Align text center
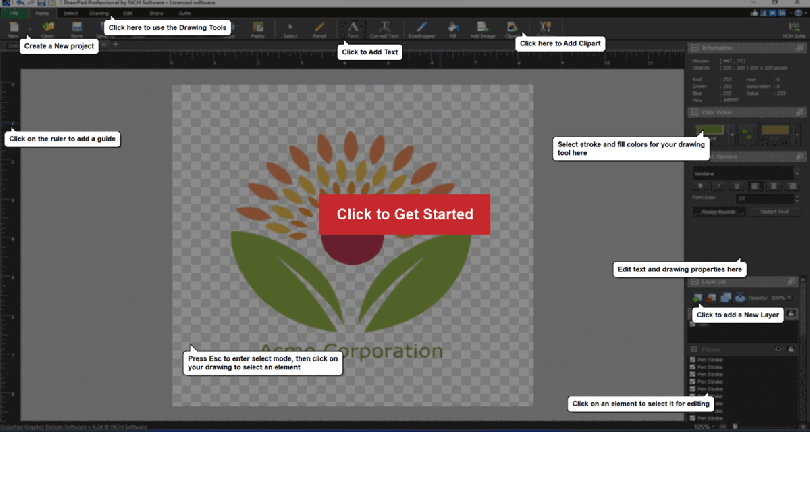810x481 pixels. [x=773, y=186]
